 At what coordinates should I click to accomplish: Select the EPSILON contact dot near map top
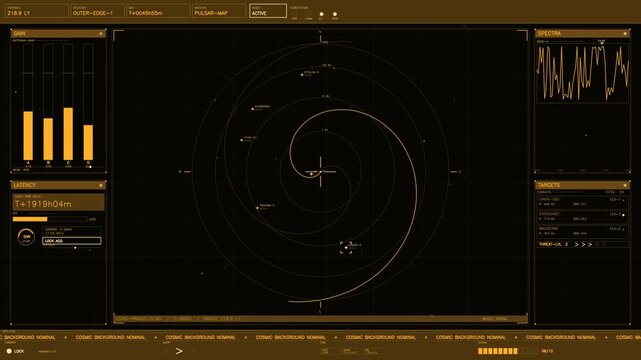pos(302,75)
